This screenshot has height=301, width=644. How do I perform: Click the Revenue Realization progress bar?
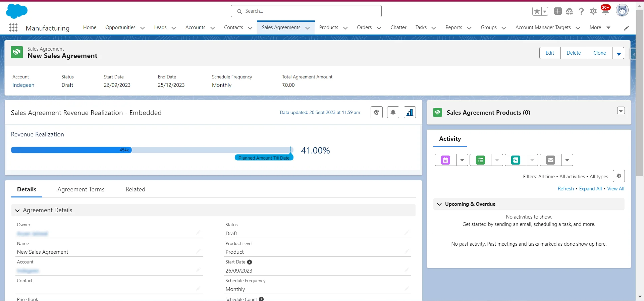pyautogui.click(x=152, y=150)
